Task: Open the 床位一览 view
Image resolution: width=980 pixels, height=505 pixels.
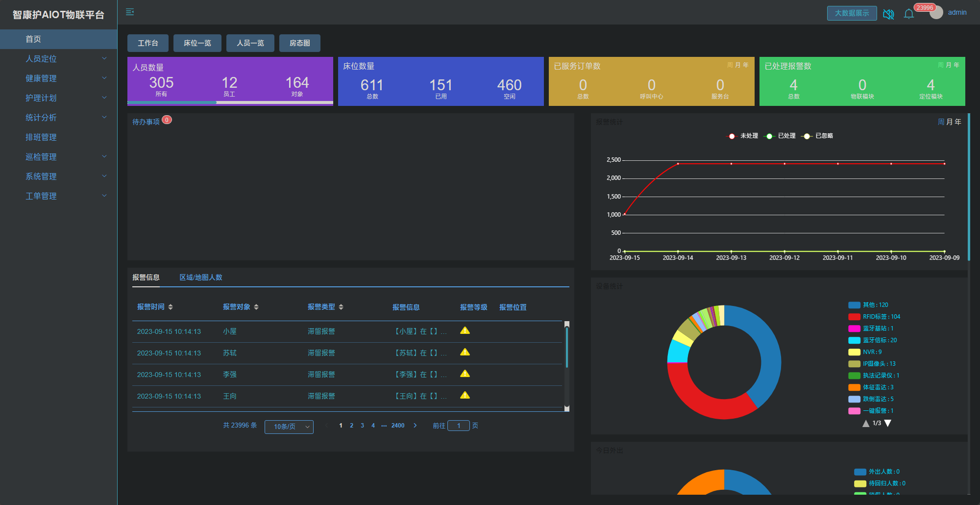Action: pos(197,43)
